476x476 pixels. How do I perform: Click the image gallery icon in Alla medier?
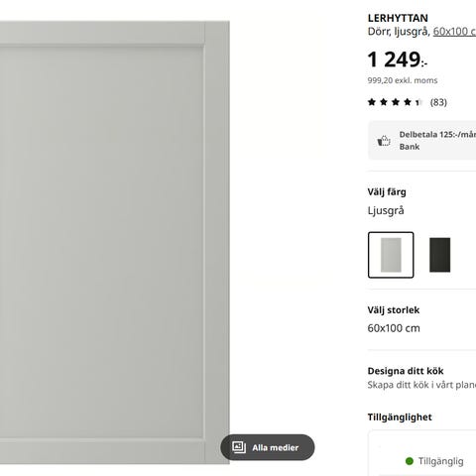click(x=239, y=447)
